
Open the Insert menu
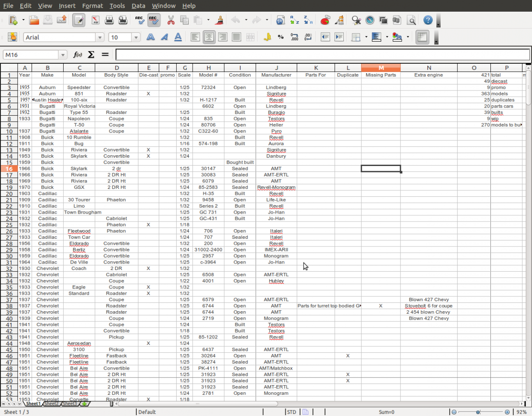click(x=67, y=6)
